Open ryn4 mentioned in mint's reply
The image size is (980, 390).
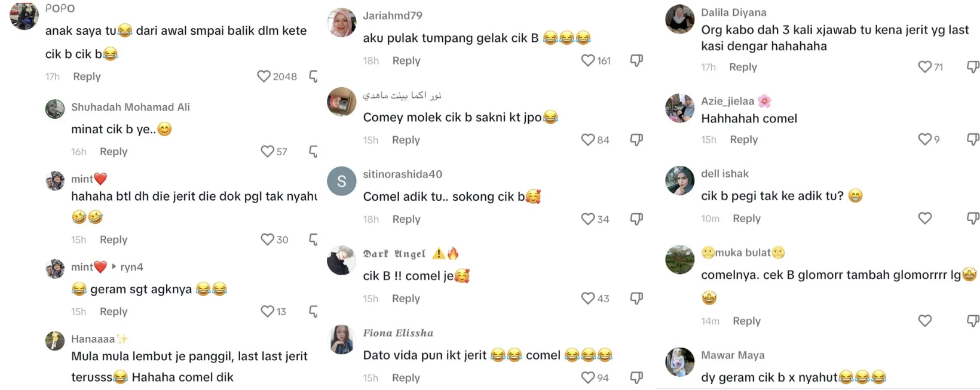[x=131, y=267]
